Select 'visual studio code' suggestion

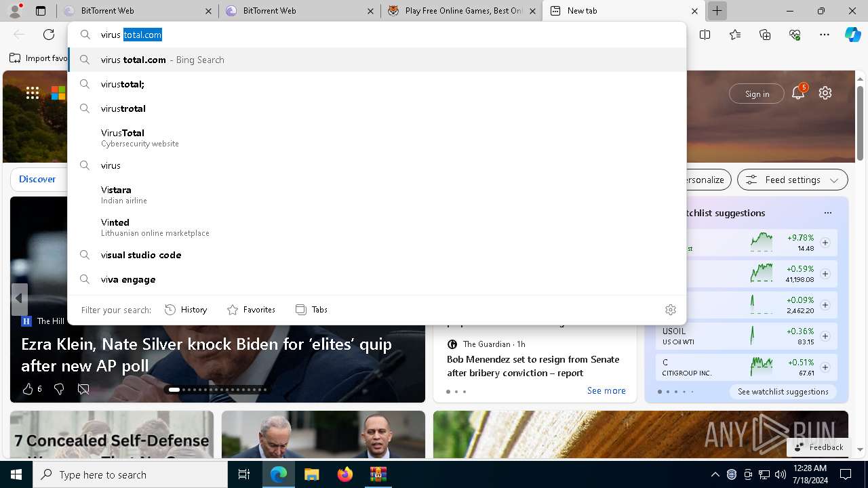(377, 255)
